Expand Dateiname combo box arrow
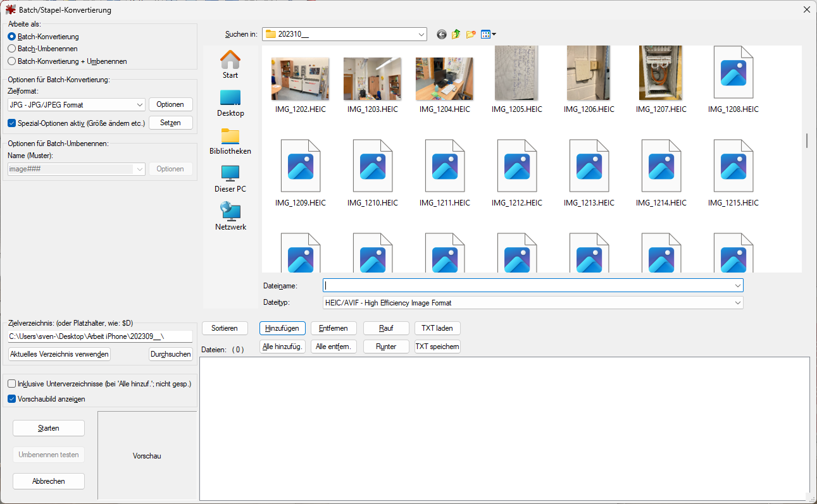Image resolution: width=817 pixels, height=504 pixels. [x=737, y=286]
